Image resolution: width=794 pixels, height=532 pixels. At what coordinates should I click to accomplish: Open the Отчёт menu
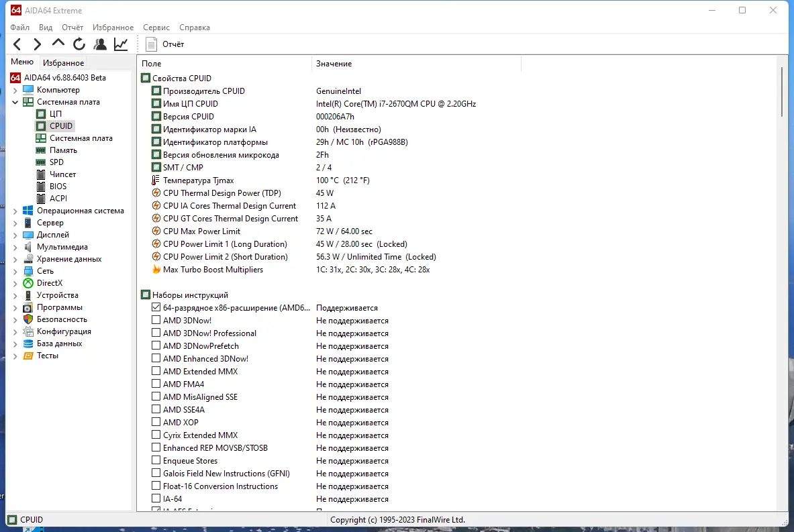(x=72, y=28)
